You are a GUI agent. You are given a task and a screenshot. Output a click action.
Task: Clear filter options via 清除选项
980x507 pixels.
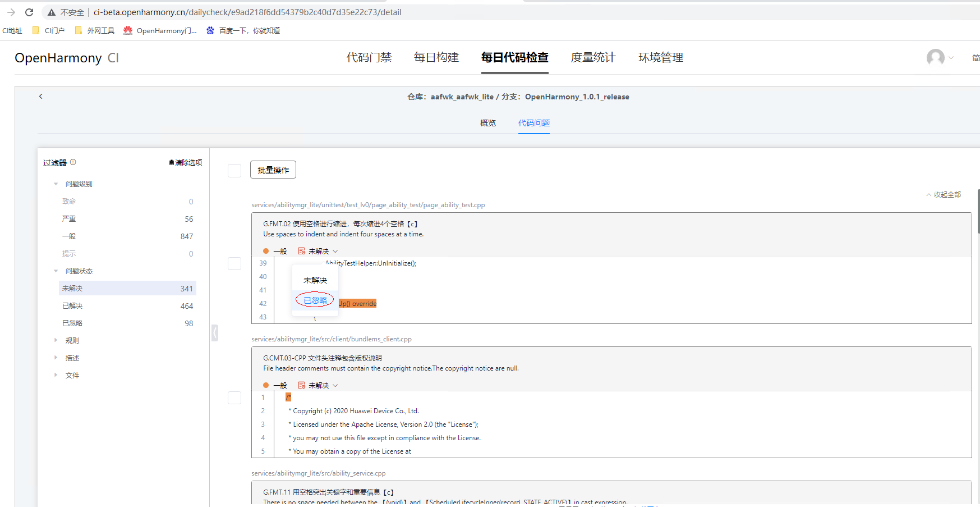185,162
